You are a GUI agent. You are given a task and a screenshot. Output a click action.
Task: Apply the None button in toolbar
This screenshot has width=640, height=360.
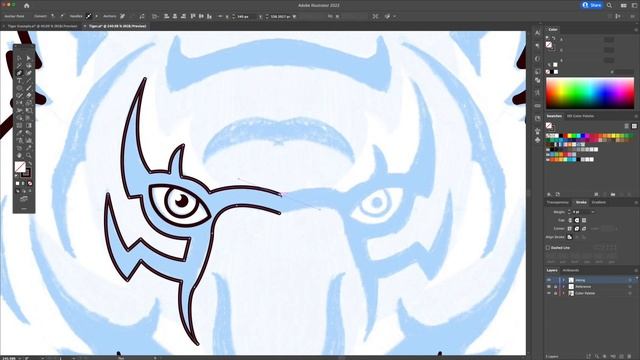(x=30, y=184)
